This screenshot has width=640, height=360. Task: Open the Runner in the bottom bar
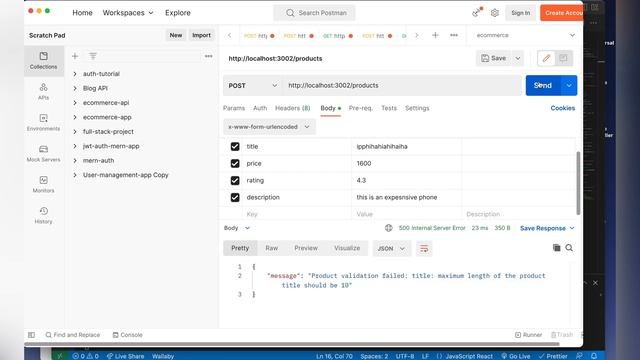pos(529,335)
